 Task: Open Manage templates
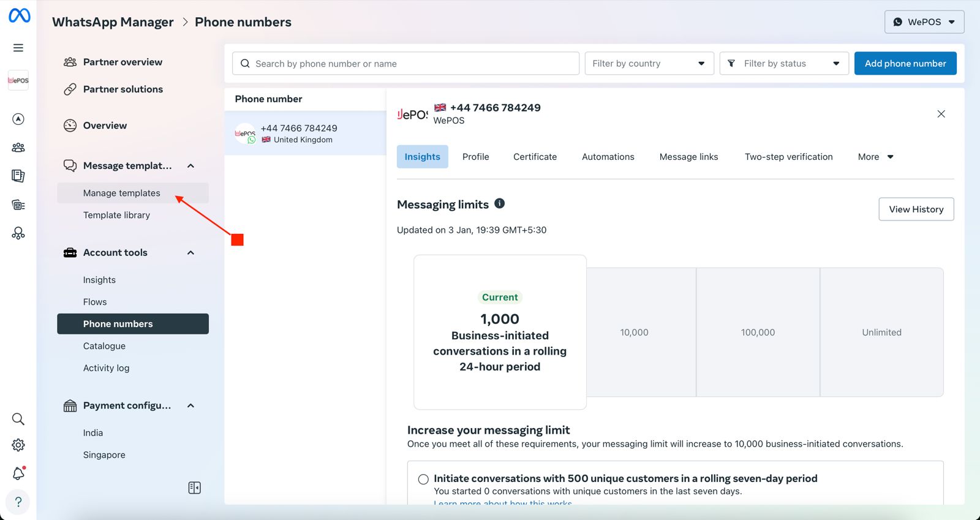pyautogui.click(x=133, y=193)
